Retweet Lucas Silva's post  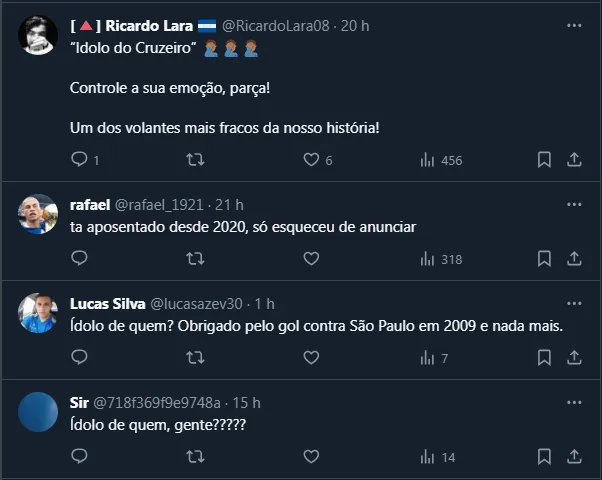(x=196, y=357)
